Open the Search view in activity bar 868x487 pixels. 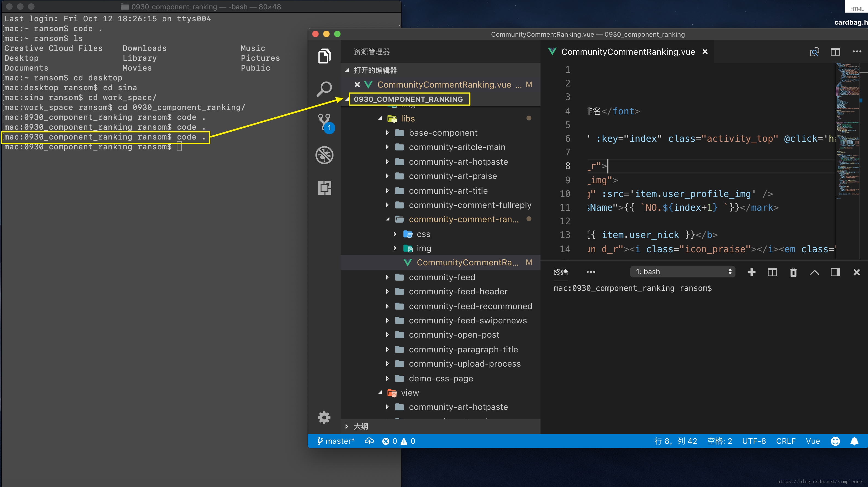tap(324, 89)
